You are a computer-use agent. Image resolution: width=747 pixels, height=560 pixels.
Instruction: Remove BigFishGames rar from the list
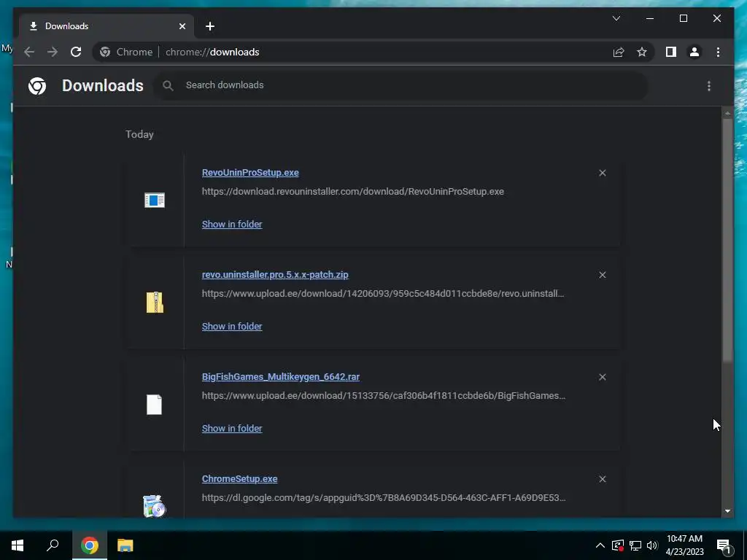pos(602,377)
